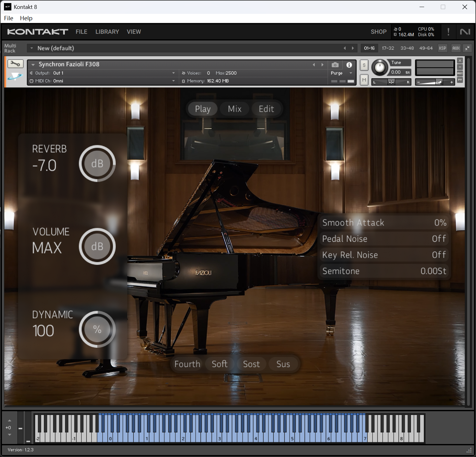Click the Reverb dB knob
Viewport: 476px width, 457px height.
pyautogui.click(x=97, y=164)
